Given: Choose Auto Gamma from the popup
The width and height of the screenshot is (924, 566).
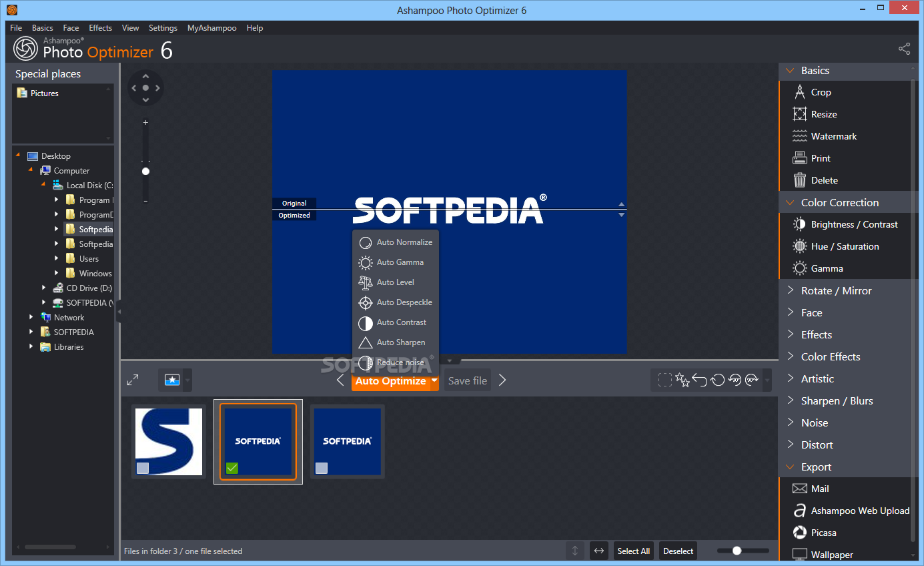Looking at the screenshot, I should tap(396, 262).
